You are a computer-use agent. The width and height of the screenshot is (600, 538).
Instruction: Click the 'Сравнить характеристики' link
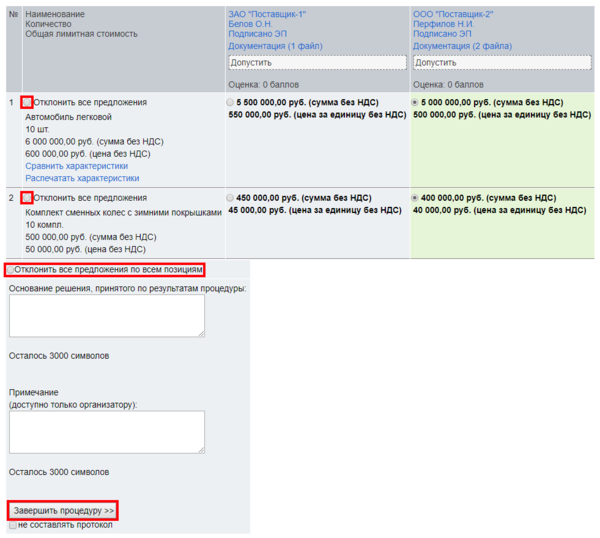pyautogui.click(x=76, y=166)
